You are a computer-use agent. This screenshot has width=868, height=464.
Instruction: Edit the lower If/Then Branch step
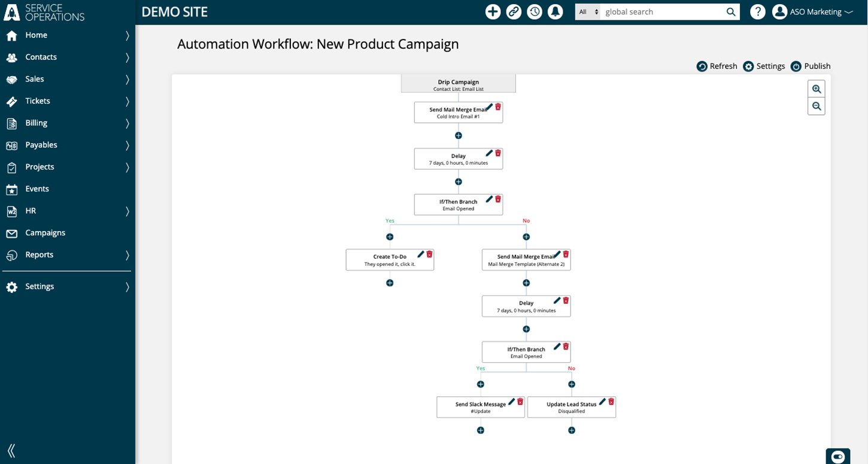point(557,346)
